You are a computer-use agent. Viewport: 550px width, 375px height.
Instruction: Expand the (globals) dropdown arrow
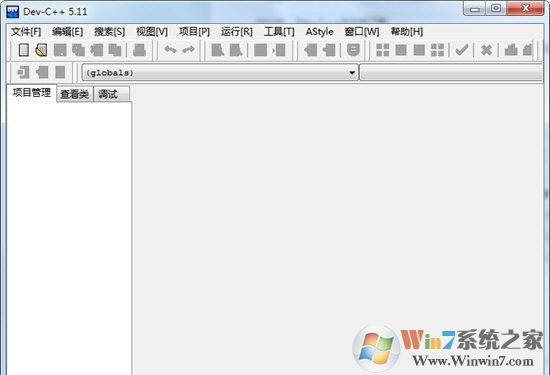352,73
